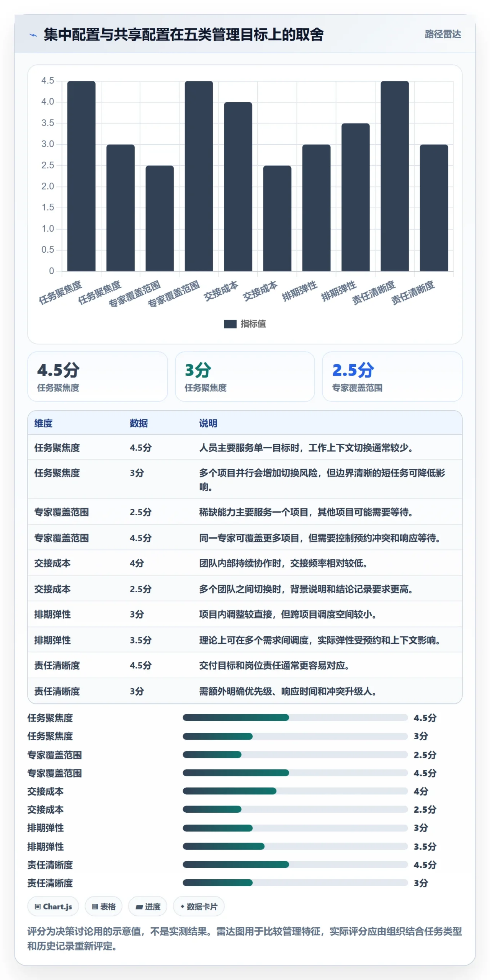Open the 2.5分 专家覆盖范围 data card
Viewport: 490px width, 980px height.
(x=392, y=376)
